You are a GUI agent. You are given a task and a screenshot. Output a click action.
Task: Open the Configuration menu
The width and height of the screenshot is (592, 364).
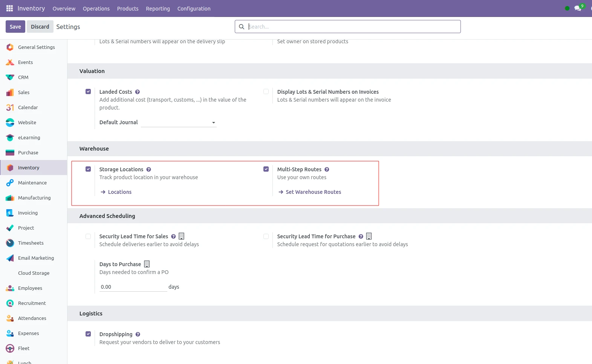194,9
